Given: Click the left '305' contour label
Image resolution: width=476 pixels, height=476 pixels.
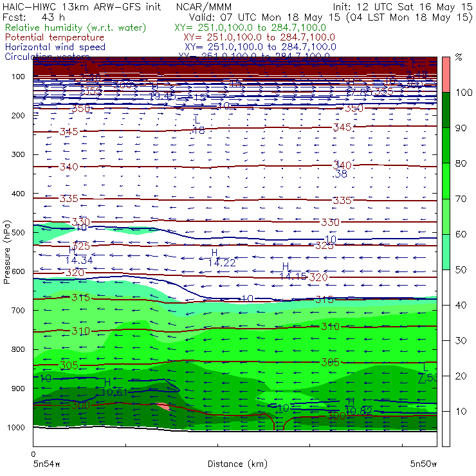Looking at the screenshot, I should pos(69,365).
